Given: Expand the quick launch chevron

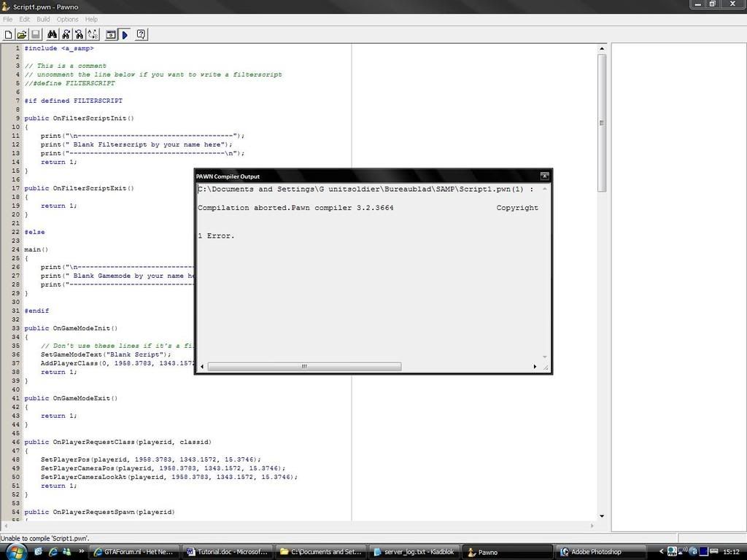Looking at the screenshot, I should point(82,551).
